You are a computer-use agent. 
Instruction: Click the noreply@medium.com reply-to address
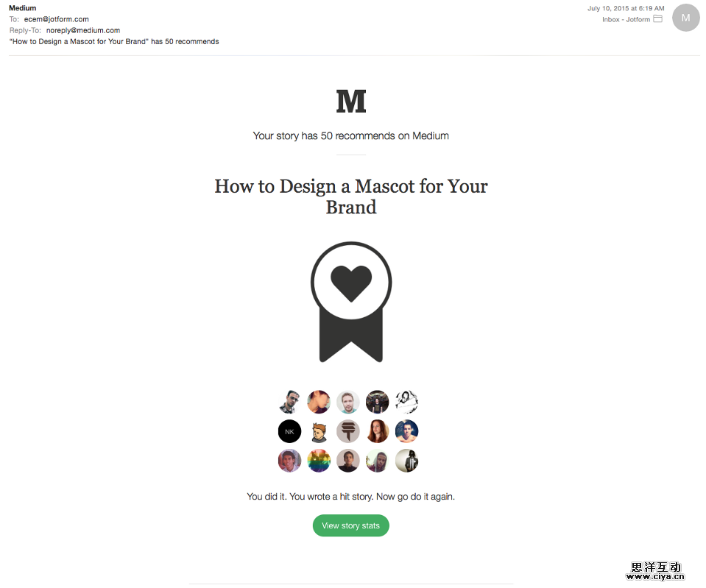(83, 31)
